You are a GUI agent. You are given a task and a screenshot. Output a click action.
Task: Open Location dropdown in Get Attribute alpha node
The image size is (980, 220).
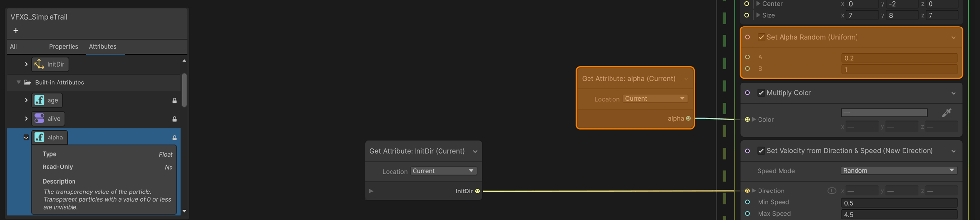point(655,99)
